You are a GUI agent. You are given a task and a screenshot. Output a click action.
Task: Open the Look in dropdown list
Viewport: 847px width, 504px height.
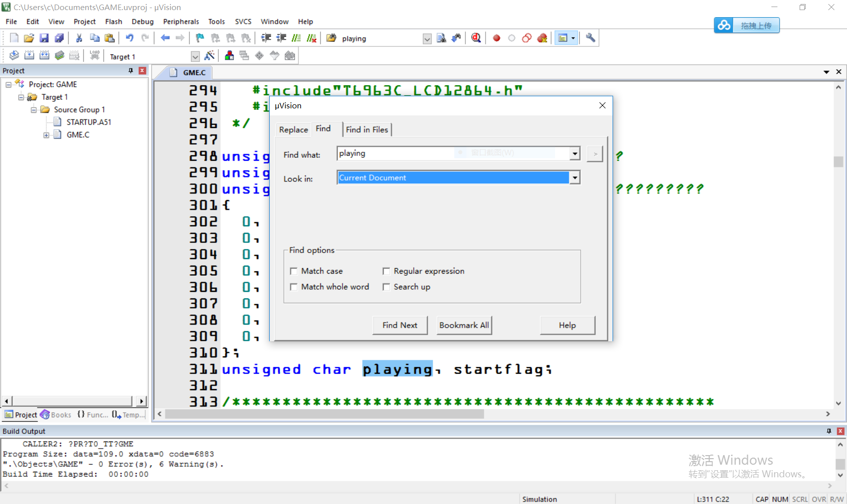(x=575, y=177)
